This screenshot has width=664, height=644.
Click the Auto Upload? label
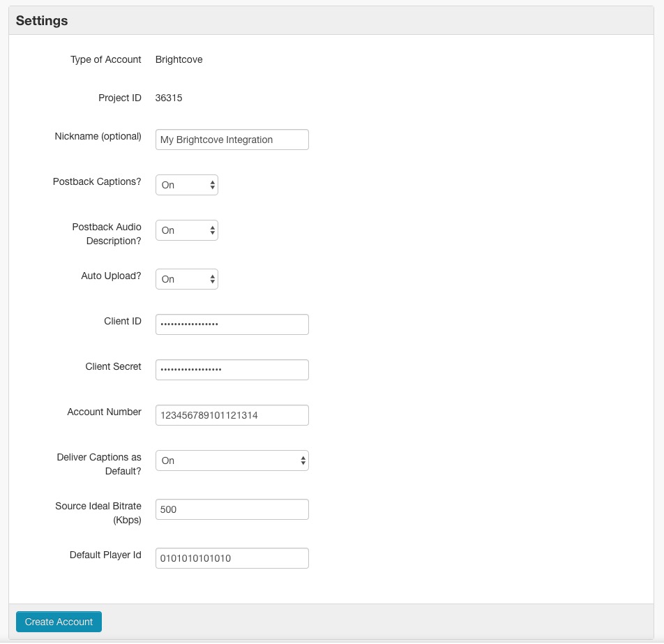coord(111,276)
